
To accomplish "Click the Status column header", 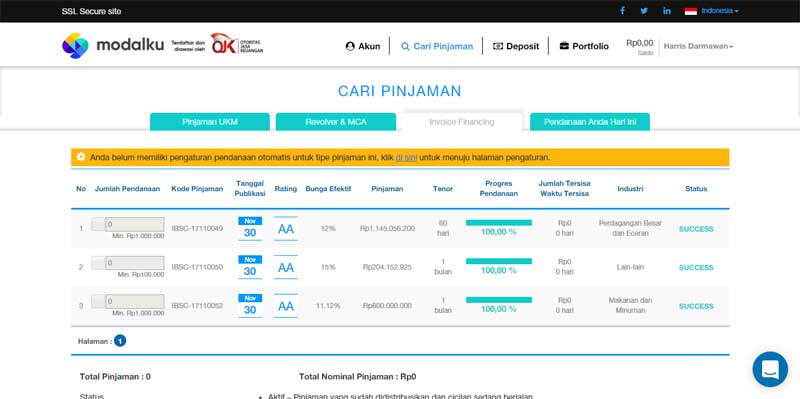I will tap(696, 189).
